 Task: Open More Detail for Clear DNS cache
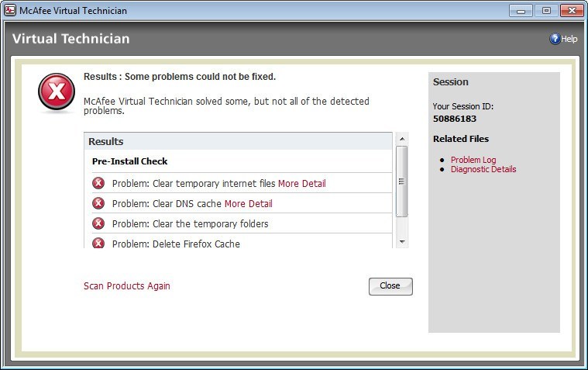tap(248, 203)
